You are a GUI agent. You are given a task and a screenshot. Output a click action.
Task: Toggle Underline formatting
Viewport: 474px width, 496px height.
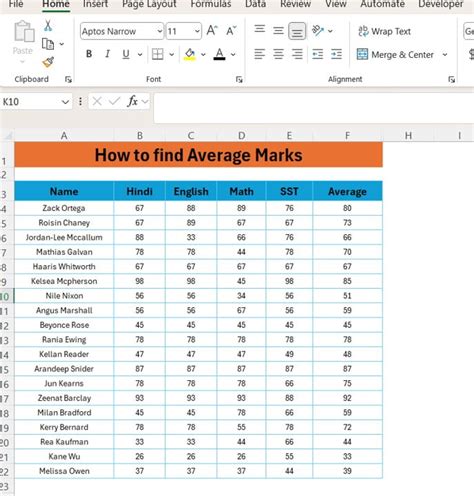click(x=126, y=54)
